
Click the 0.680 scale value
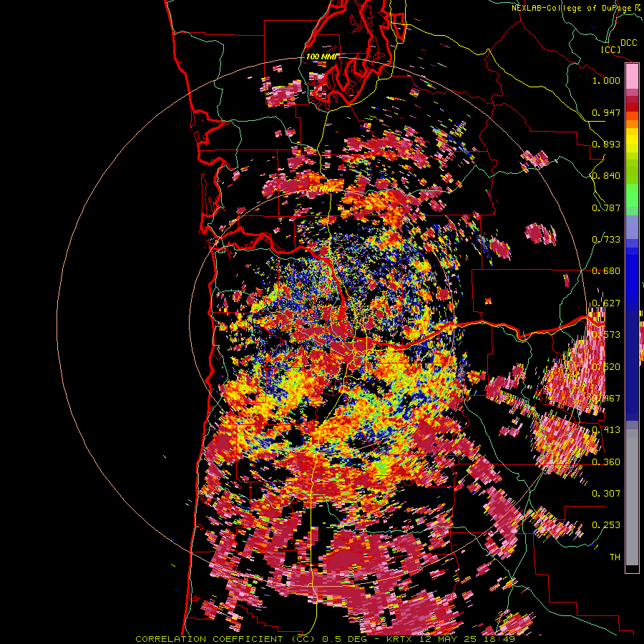(606, 271)
